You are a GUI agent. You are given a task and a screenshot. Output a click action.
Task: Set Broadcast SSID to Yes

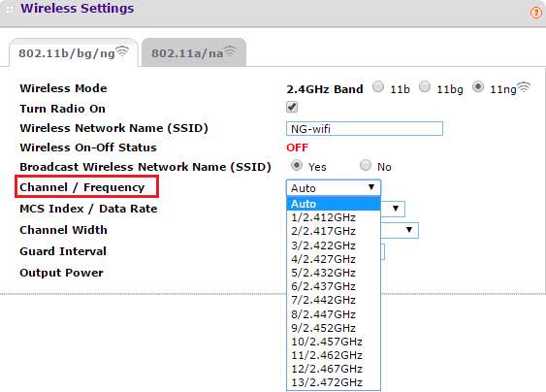point(297,165)
